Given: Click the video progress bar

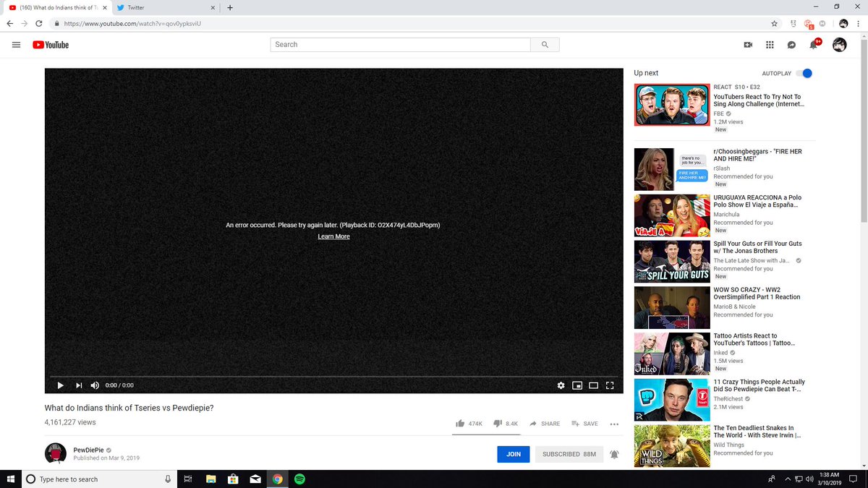Looking at the screenshot, I should click(333, 377).
